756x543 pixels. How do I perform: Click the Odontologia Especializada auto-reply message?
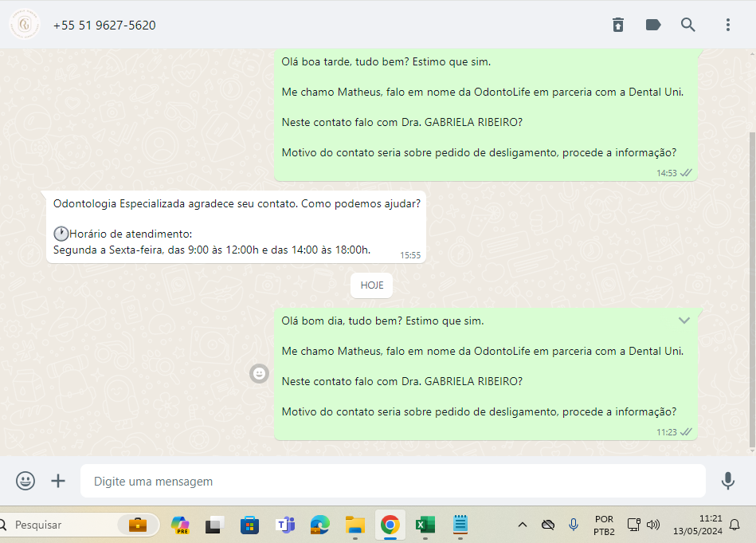click(237, 227)
